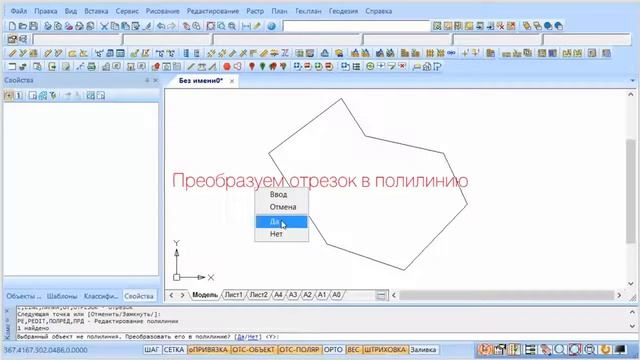The height and width of the screenshot is (360, 640).
Task: Click the red octagon icon
Action: coord(227,67)
